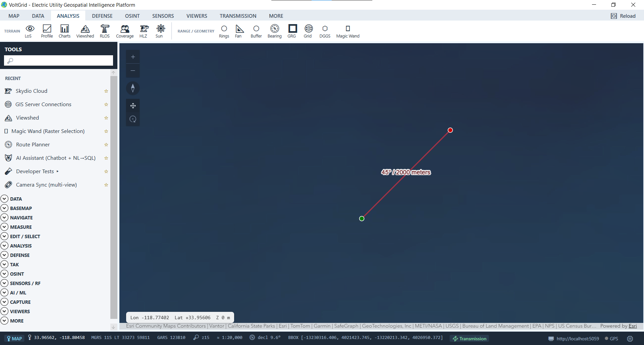
Task: Click the map rotate control
Action: (x=133, y=119)
